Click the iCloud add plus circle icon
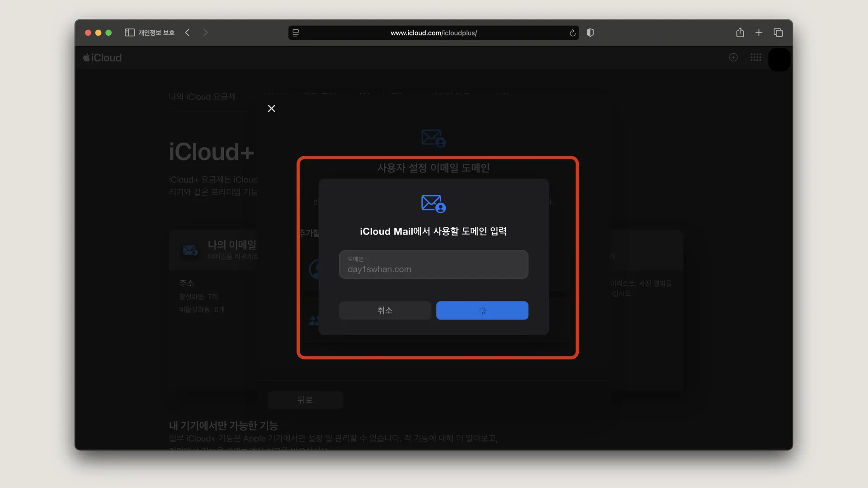Screen dimensions: 868x488 (733, 57)
